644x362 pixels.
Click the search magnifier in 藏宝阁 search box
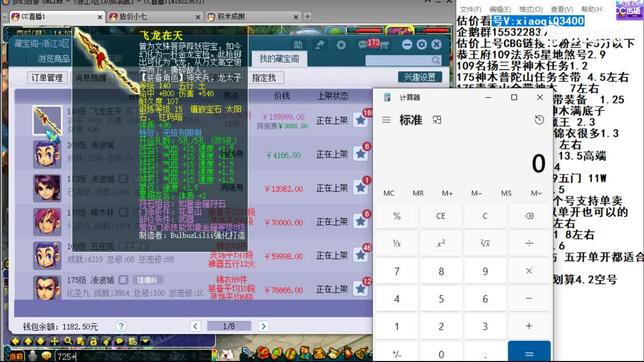coord(435,60)
